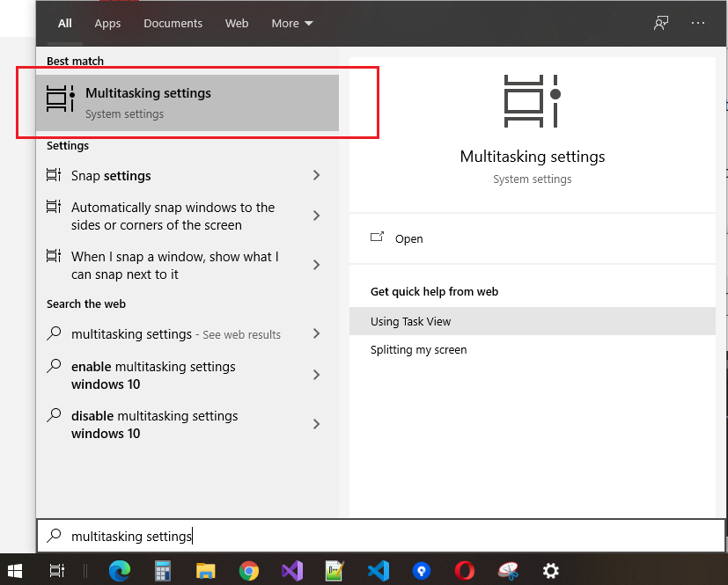Viewport: 728px width, 585px height.
Task: Open the Multitasking settings best match
Action: [x=188, y=103]
